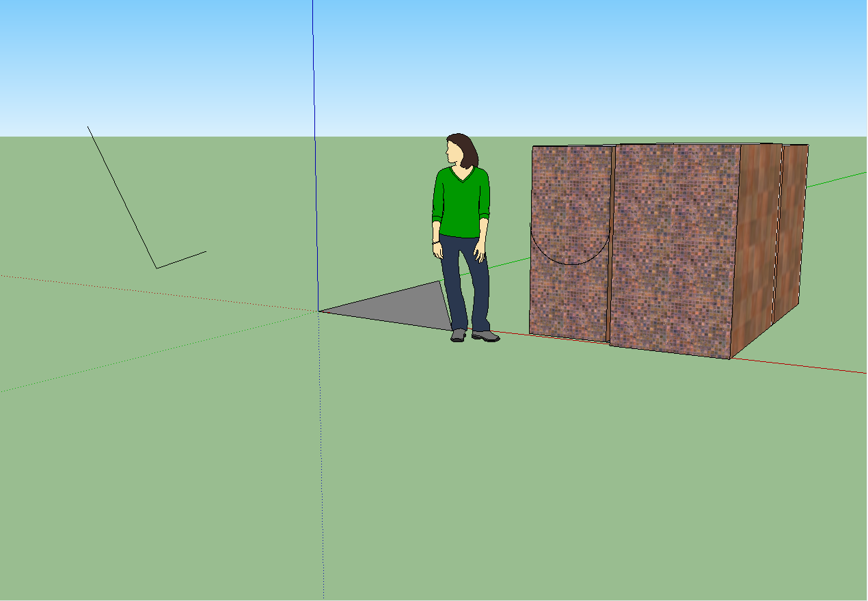Select the narrow mosaic slab with the arc
Image resolution: width=868 pixels, height=601 pixels.
569,242
